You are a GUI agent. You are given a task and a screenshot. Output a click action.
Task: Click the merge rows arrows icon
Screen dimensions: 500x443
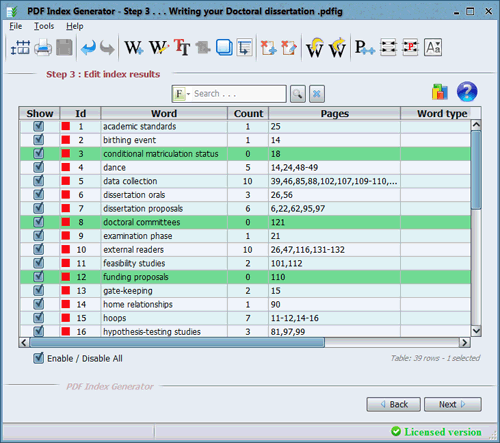pos(388,47)
